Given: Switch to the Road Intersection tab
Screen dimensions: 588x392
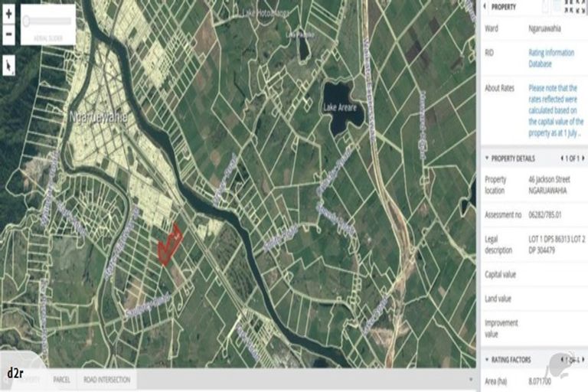Looking at the screenshot, I should pos(107,380).
